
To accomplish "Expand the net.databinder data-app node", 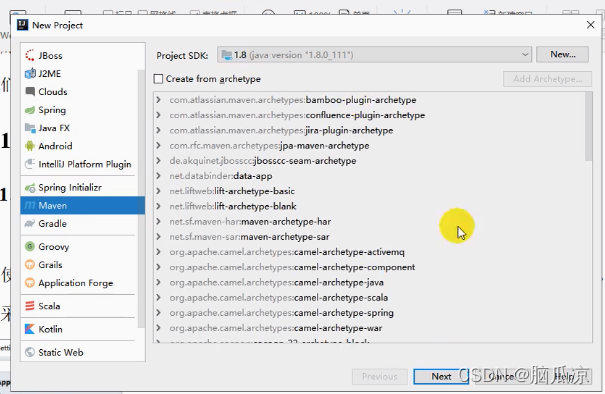I will coord(158,176).
